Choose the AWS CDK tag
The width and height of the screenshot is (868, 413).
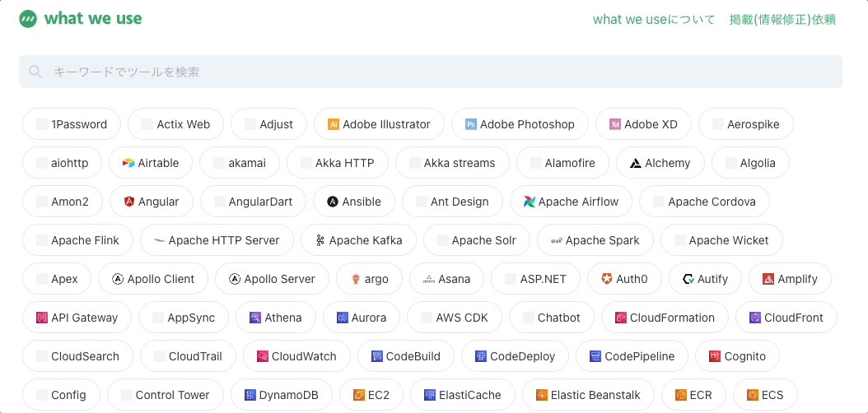[x=455, y=318]
